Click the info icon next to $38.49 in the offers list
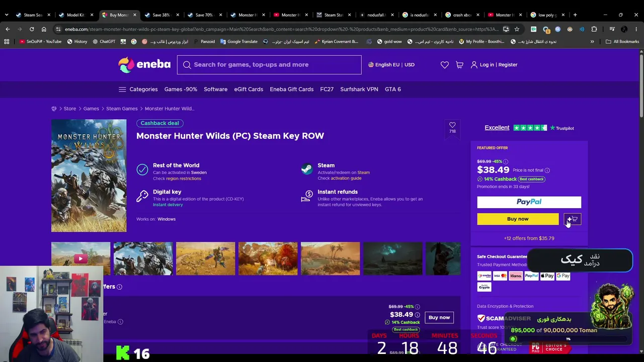The image size is (644, 362). point(417,315)
